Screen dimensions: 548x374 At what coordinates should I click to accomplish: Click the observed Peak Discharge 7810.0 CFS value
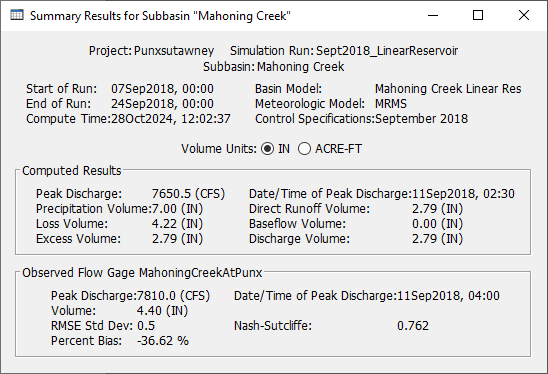pos(173,296)
